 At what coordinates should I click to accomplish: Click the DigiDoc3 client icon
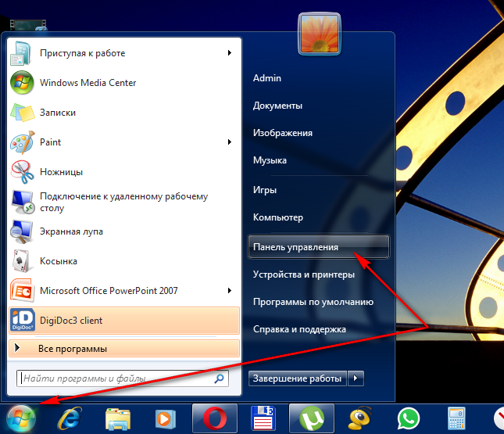pyautogui.click(x=22, y=320)
